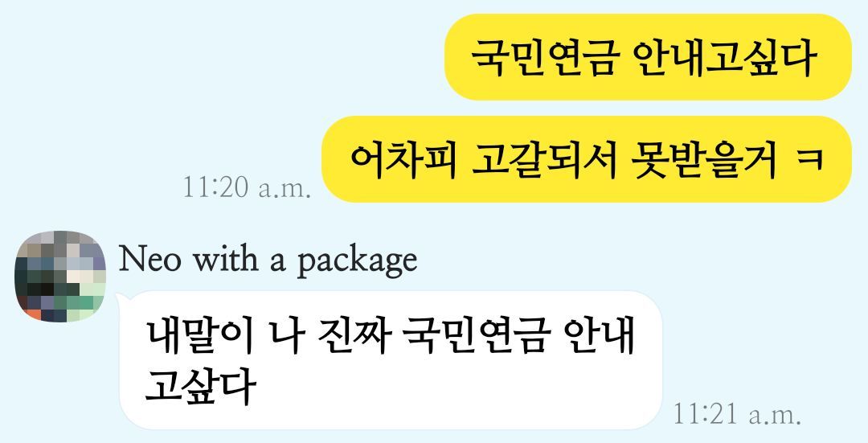This screenshot has width=868, height=443.
Task: Click 고싶다 on the reply's second line
Action: click(200, 387)
